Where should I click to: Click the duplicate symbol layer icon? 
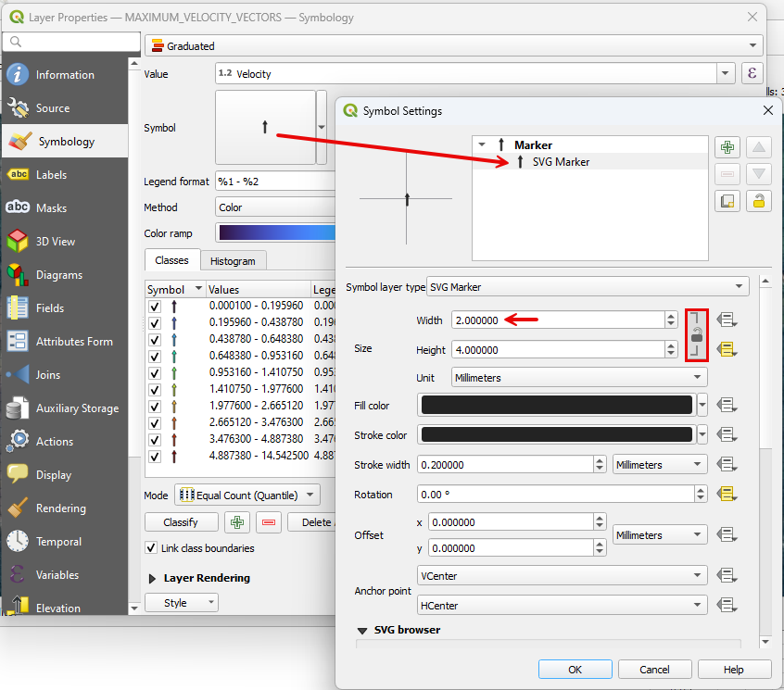(x=727, y=201)
